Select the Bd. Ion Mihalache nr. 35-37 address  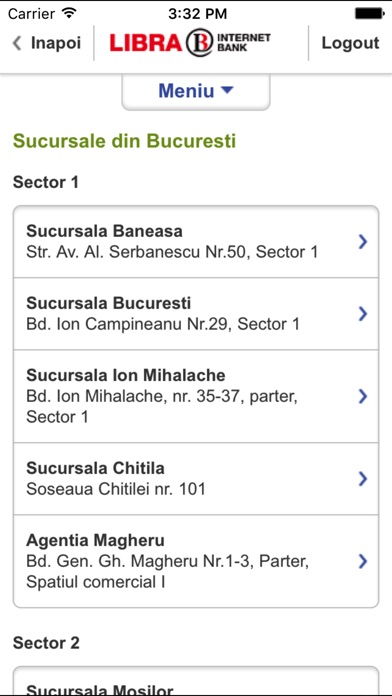point(162,407)
